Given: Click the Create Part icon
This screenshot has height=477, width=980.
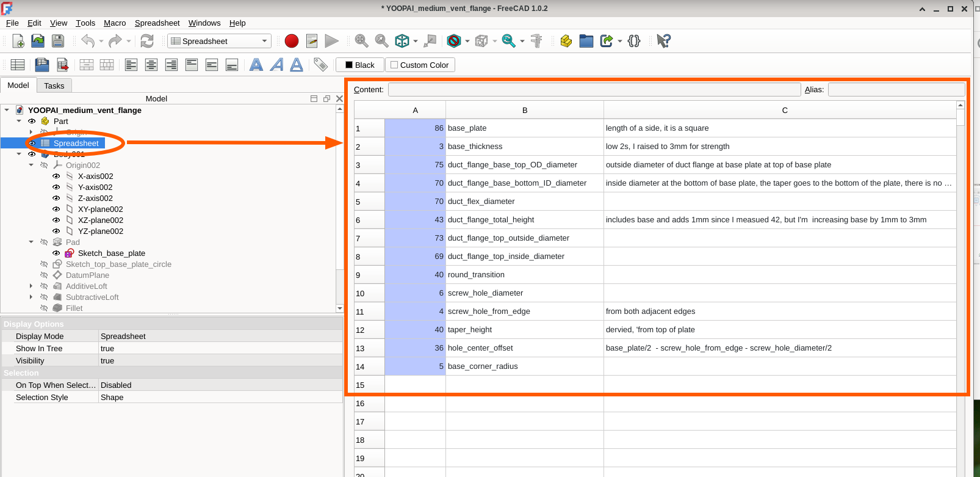Looking at the screenshot, I should pos(566,41).
